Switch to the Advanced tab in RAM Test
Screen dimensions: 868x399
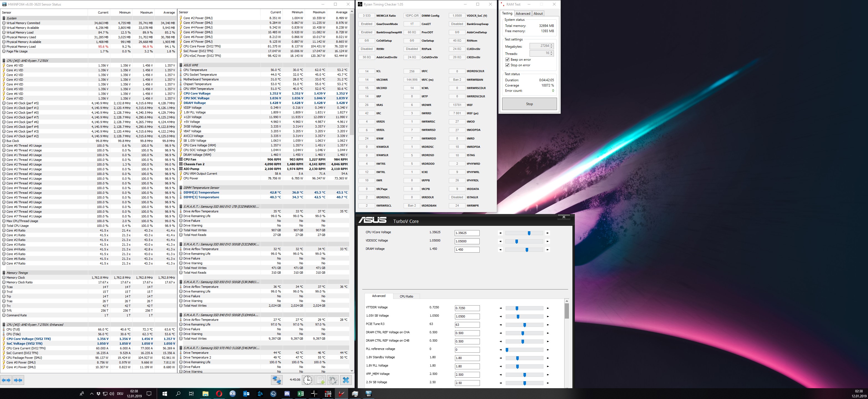tap(523, 14)
